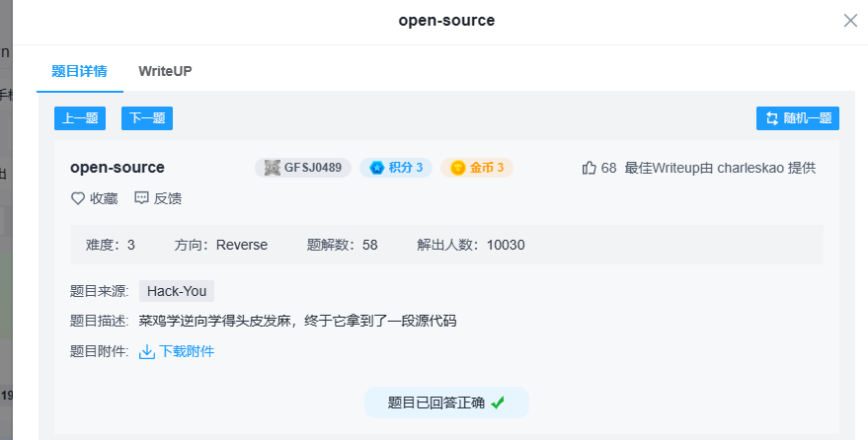
Task: Click the 题解数 58 solutions count
Action: tap(342, 245)
